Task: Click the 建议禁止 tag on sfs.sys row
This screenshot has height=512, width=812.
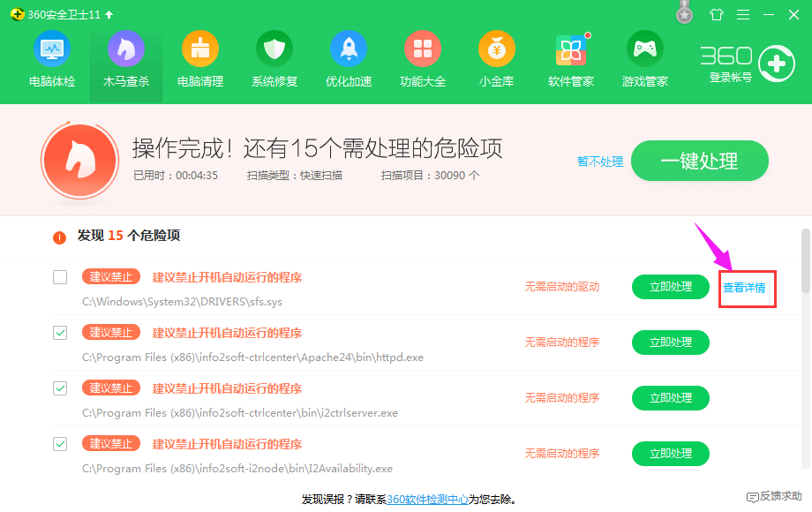Action: 111,276
